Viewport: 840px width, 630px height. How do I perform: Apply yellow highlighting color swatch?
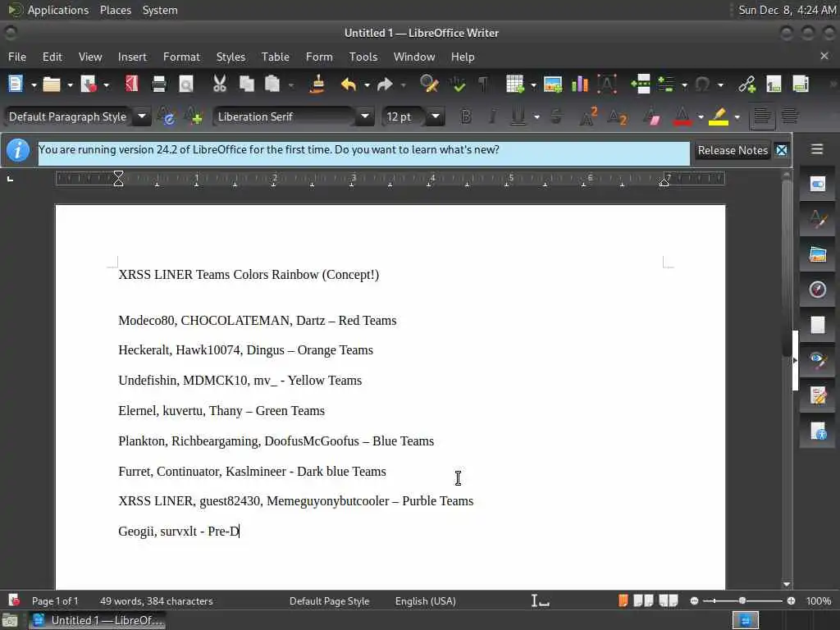tap(719, 116)
